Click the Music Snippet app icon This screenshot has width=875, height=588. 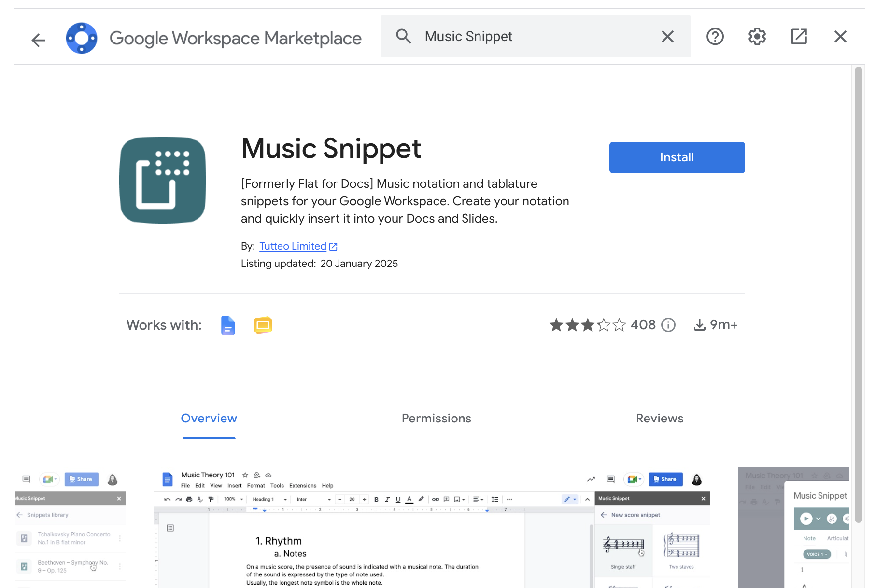tap(163, 180)
